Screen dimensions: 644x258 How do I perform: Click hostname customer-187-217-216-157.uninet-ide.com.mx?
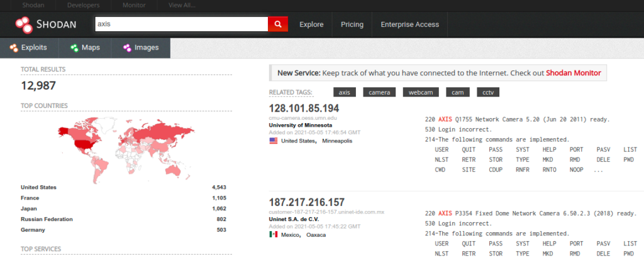pyautogui.click(x=326, y=212)
